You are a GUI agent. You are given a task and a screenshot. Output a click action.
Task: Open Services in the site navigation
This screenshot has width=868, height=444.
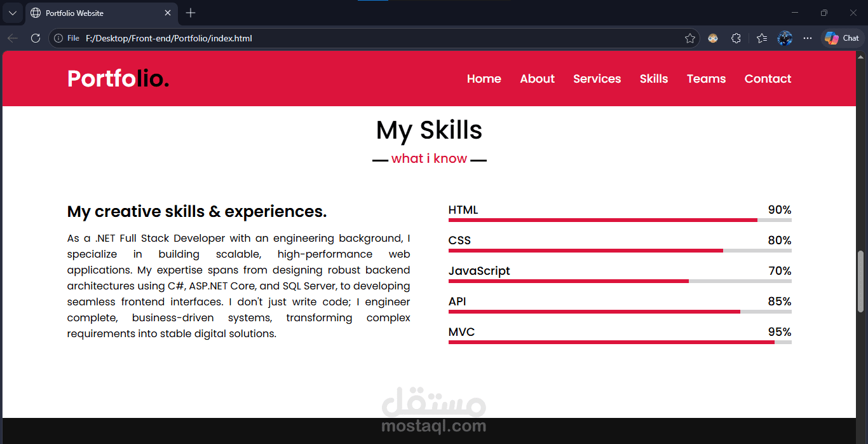tap(597, 79)
